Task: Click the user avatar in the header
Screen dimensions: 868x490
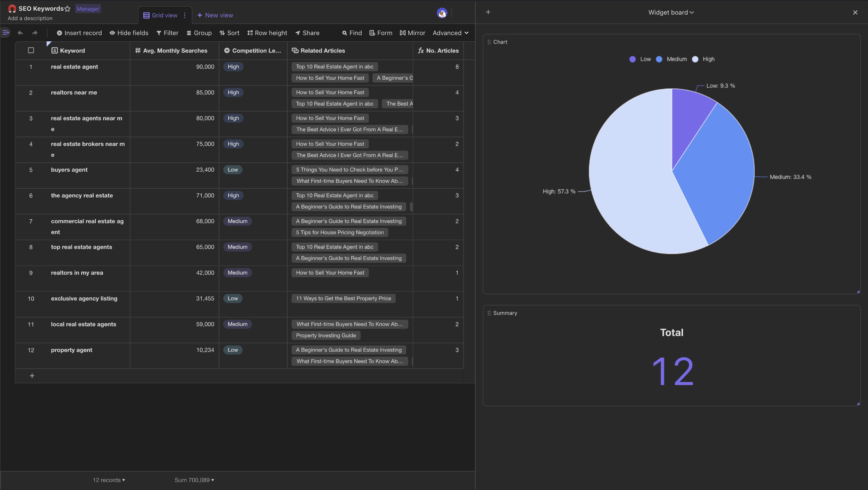Action: point(442,13)
